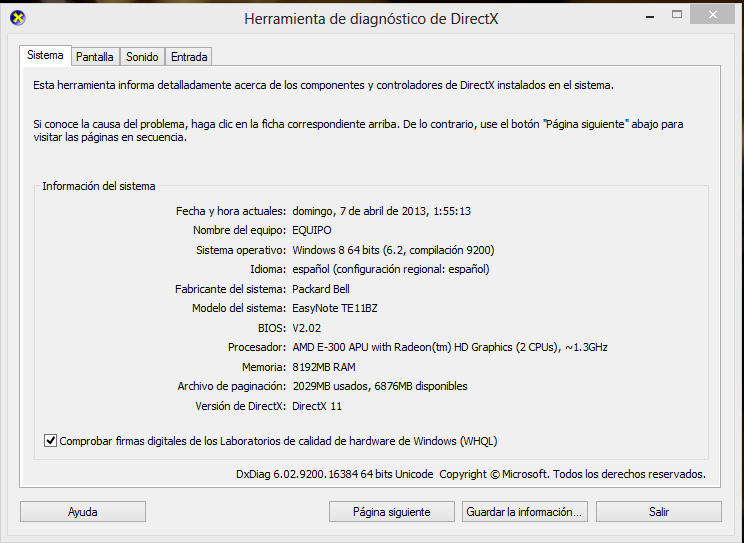Minimize the DirectX diagnostic window

pyautogui.click(x=650, y=16)
